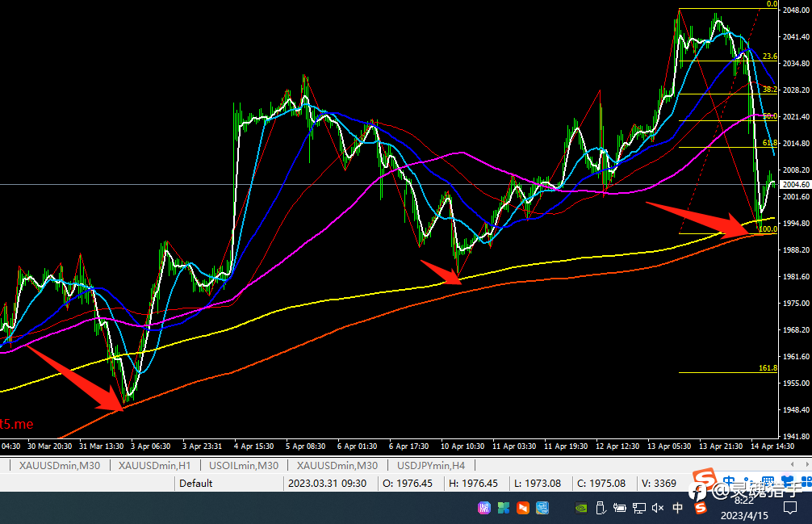
Task: Toggle the Chinese input mode indicator in tray
Action: (x=677, y=508)
